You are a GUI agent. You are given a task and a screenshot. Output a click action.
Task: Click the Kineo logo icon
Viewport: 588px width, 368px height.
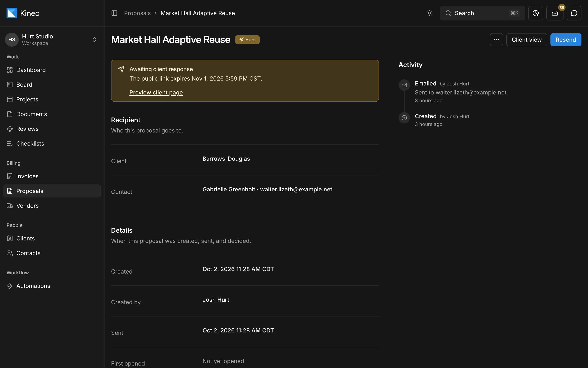pos(12,13)
